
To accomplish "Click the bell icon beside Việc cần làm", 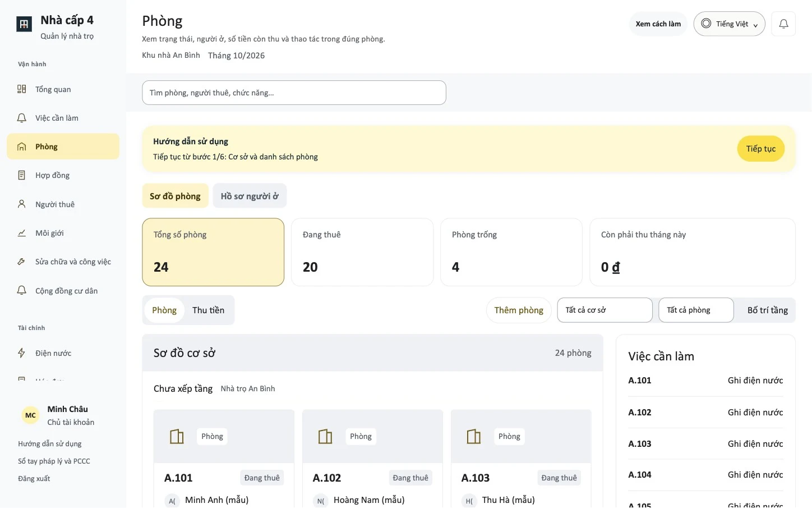I will [22, 118].
